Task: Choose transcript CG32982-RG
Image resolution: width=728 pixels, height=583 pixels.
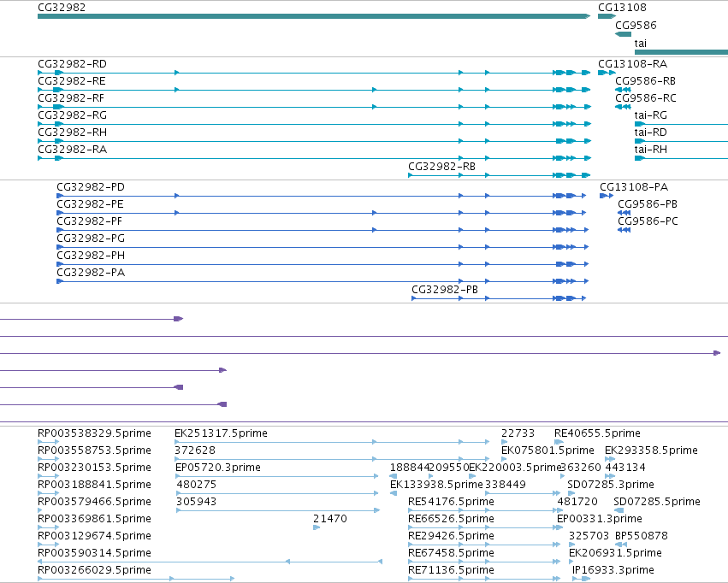Action: coord(72,115)
